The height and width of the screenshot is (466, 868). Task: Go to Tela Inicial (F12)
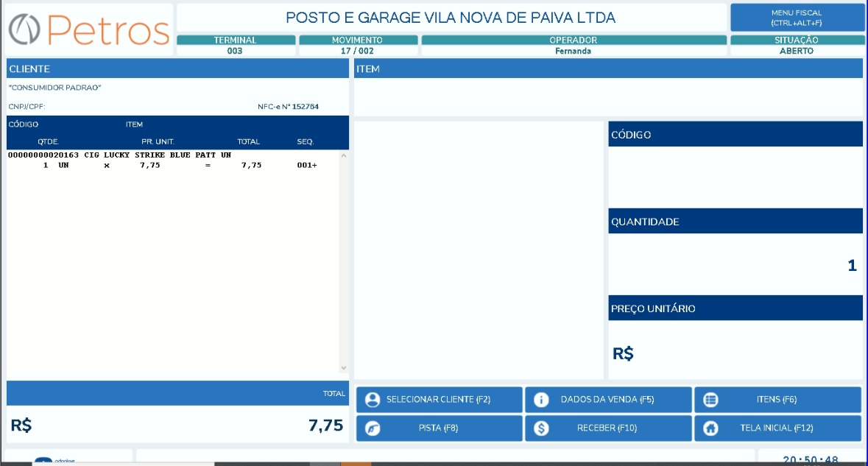[777, 428]
